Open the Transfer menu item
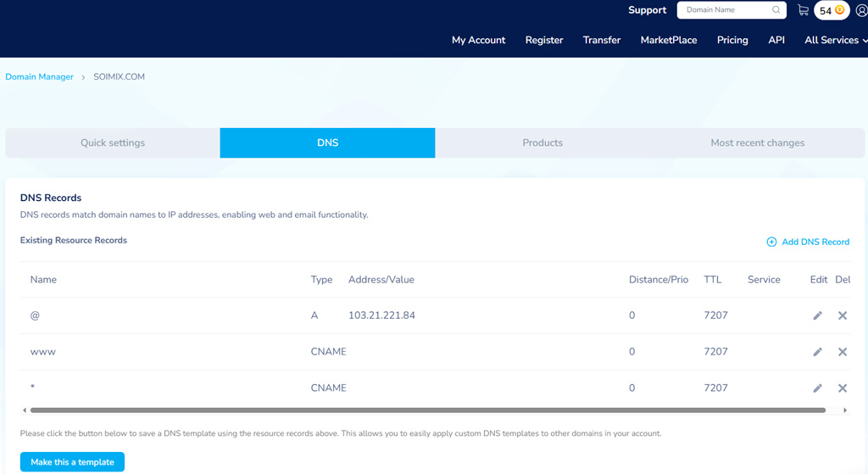This screenshot has width=868, height=474. coord(602,40)
